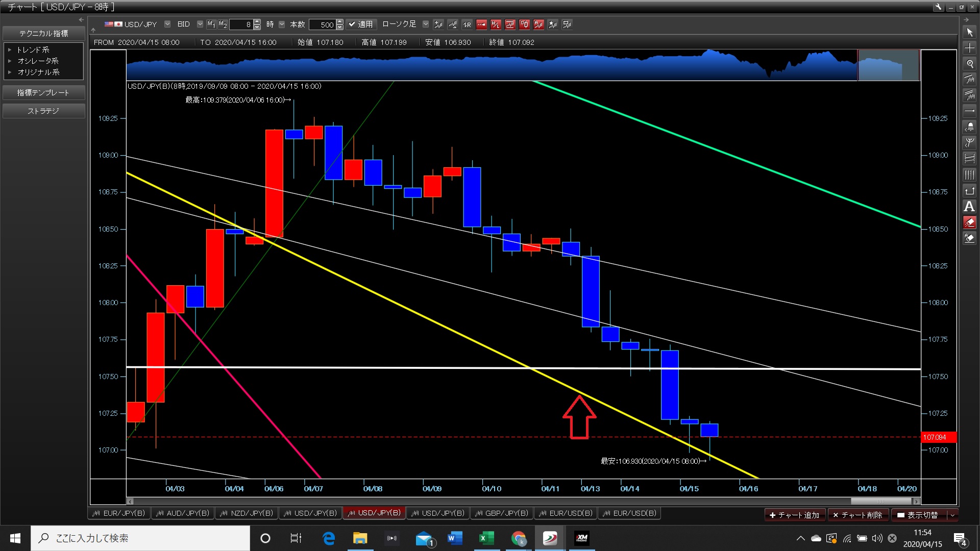Click the overview navigator highlighted range
Screen dimensions: 980x551
point(888,65)
